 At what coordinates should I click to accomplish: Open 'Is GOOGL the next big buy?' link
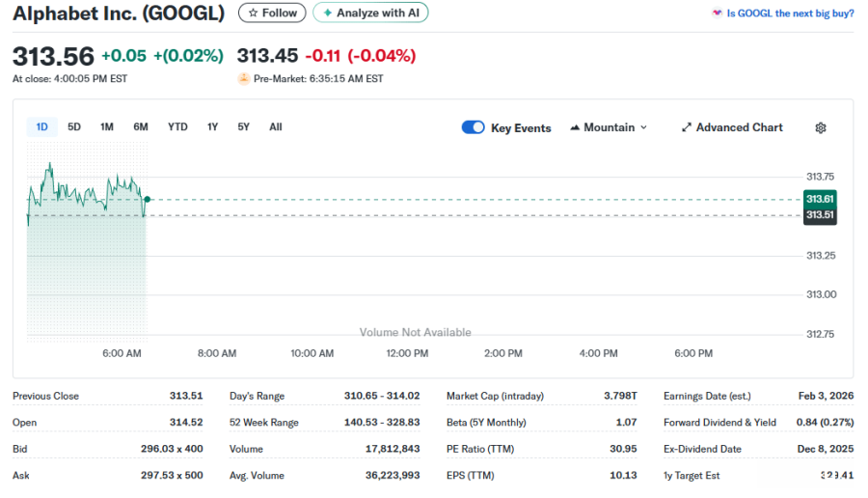click(790, 14)
